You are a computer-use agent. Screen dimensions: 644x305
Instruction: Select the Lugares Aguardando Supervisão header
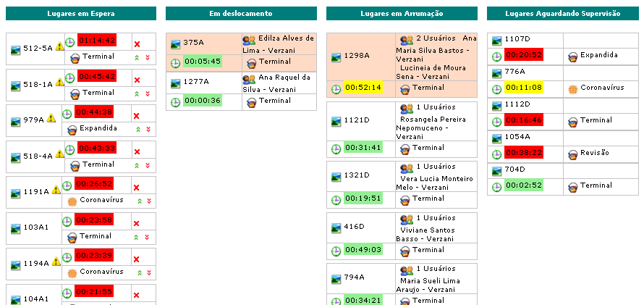click(x=562, y=14)
